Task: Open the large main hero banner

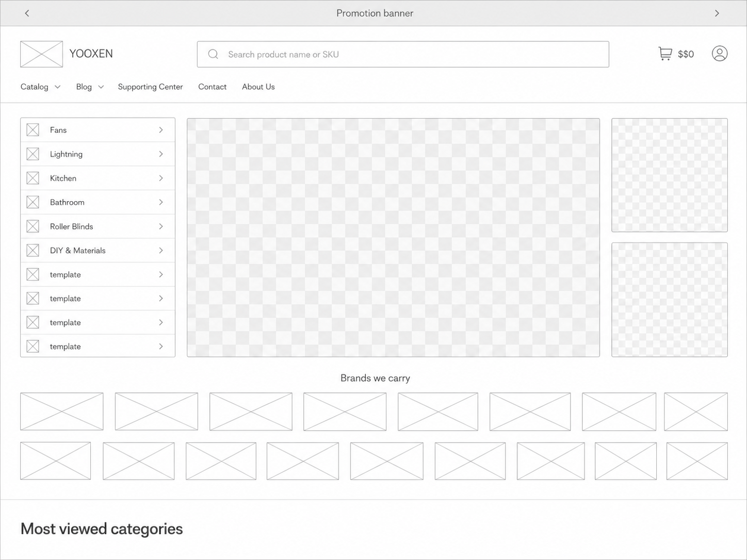Action: point(393,238)
